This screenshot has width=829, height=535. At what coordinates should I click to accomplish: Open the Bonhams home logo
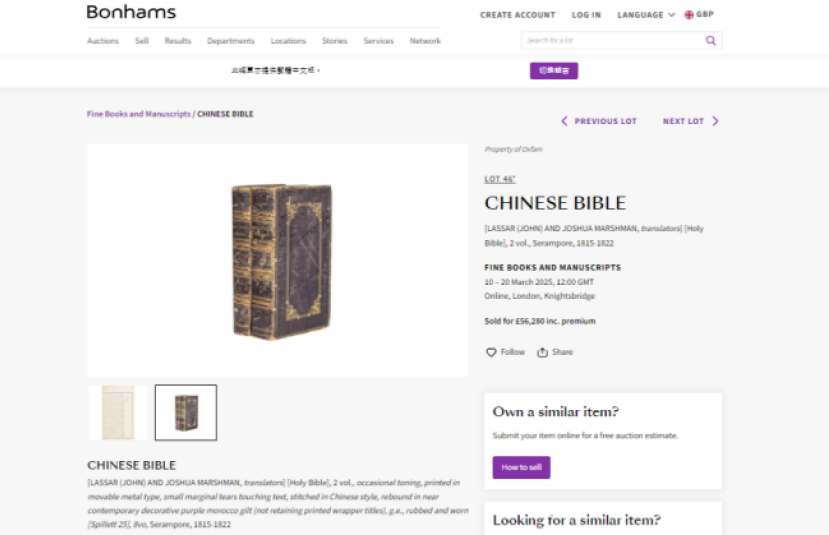pyautogui.click(x=131, y=12)
